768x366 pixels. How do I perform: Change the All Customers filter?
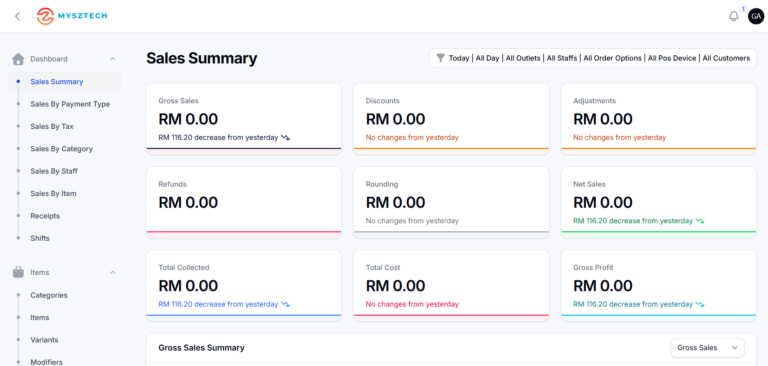point(726,58)
